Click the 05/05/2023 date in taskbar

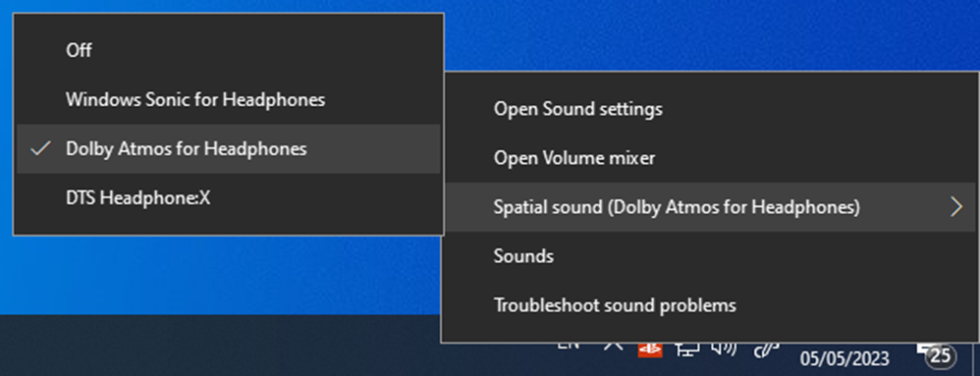tap(844, 359)
